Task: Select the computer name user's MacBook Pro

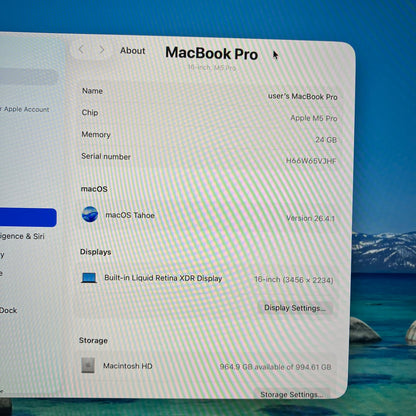Action: coord(303,97)
